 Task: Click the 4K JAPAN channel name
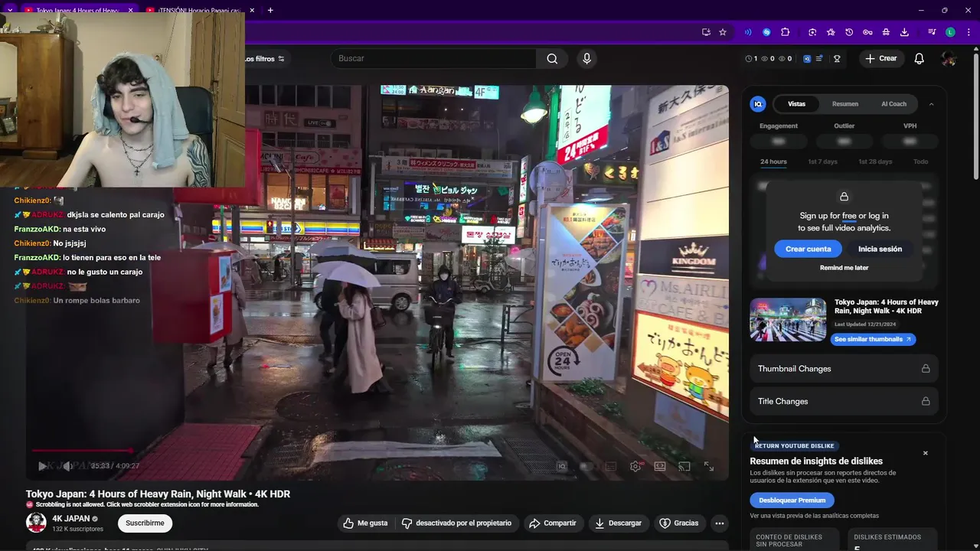71,519
